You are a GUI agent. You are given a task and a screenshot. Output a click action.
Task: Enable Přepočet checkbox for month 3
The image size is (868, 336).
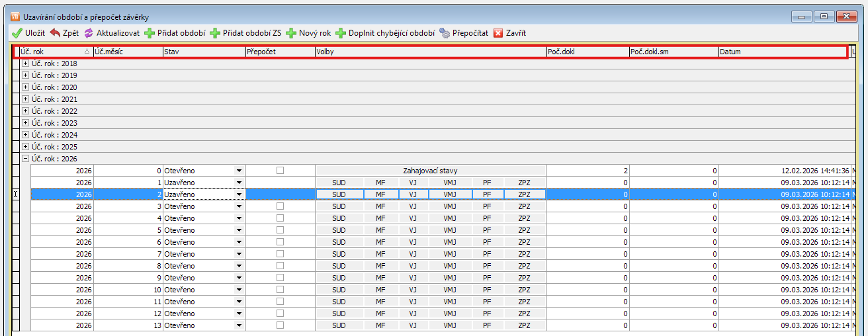point(280,206)
